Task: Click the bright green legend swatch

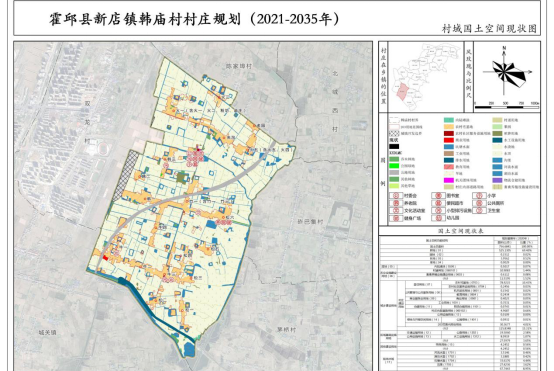Action: pos(394,166)
